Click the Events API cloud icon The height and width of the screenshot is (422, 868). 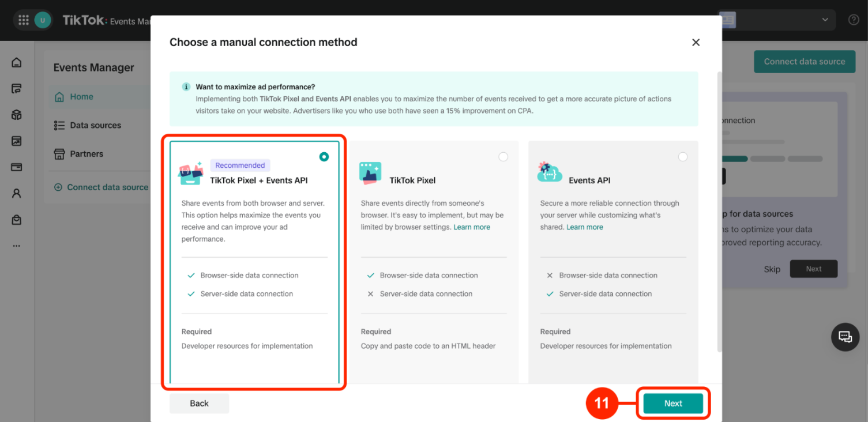[x=549, y=172]
